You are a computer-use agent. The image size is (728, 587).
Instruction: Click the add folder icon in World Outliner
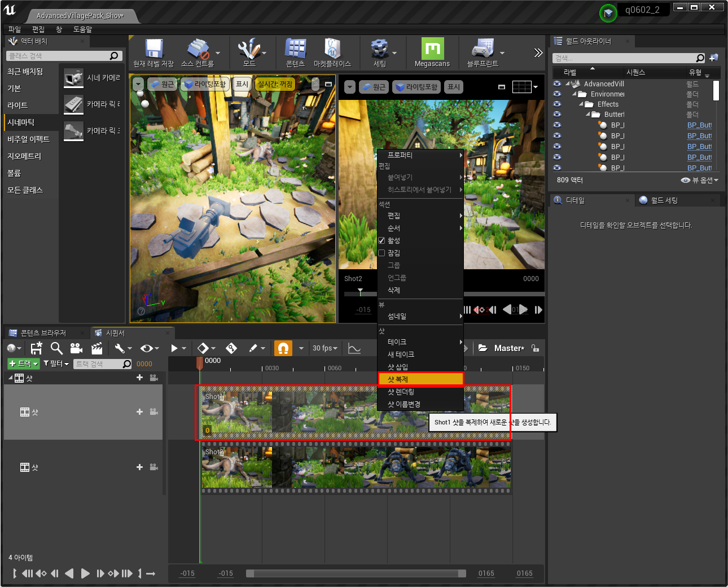714,58
